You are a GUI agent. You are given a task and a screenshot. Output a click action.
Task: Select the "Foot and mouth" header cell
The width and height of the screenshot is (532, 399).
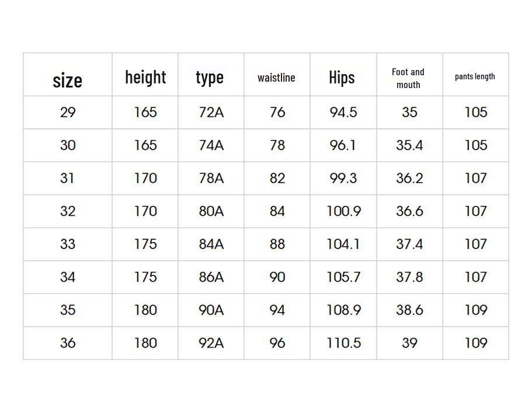click(x=408, y=78)
